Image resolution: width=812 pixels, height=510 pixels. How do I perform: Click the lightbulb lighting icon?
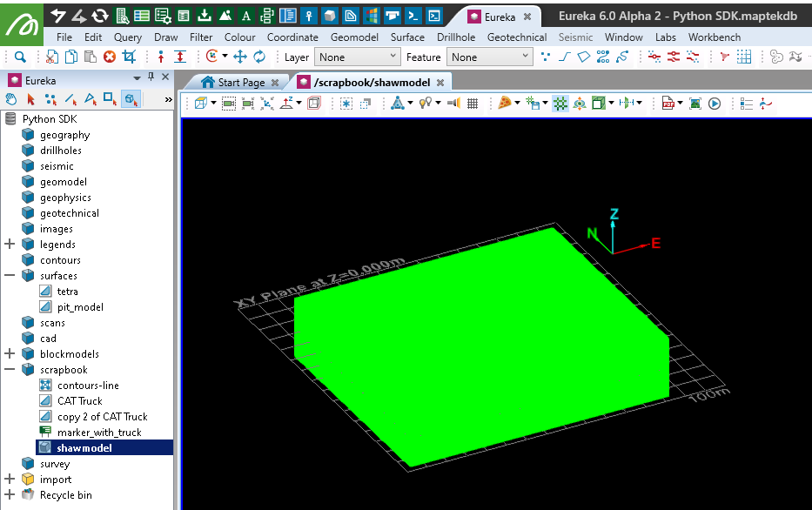point(425,103)
